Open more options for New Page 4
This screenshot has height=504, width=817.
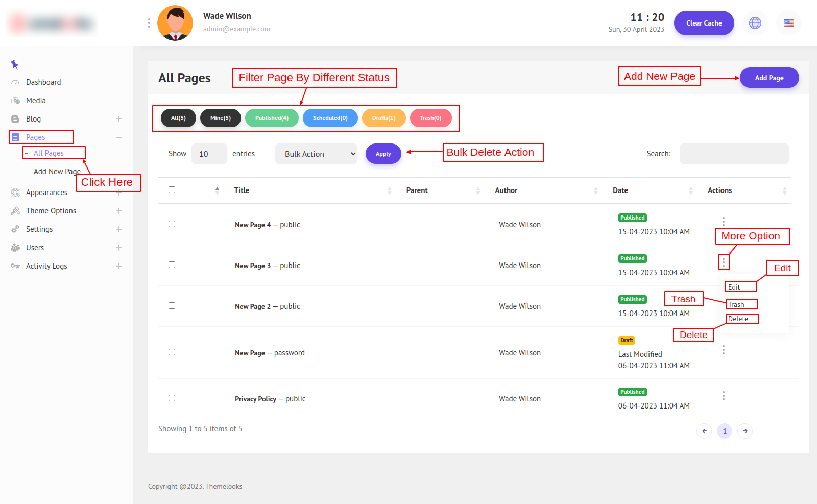pyautogui.click(x=723, y=221)
